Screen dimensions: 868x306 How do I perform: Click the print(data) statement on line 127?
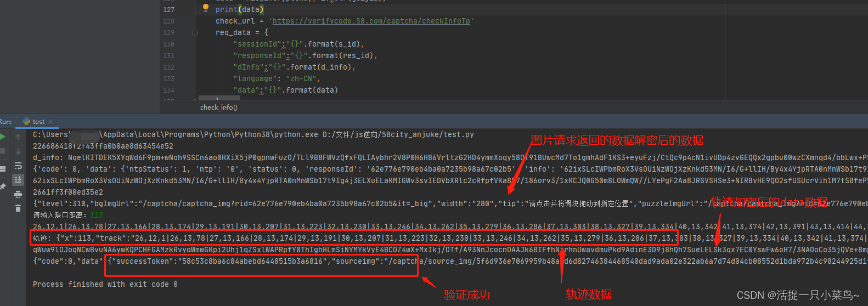(x=239, y=9)
